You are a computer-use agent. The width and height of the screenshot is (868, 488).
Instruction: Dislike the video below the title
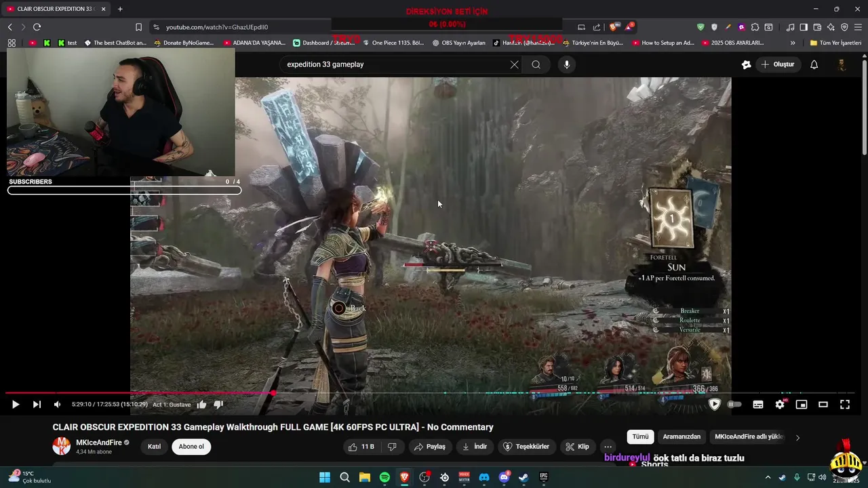tap(392, 447)
